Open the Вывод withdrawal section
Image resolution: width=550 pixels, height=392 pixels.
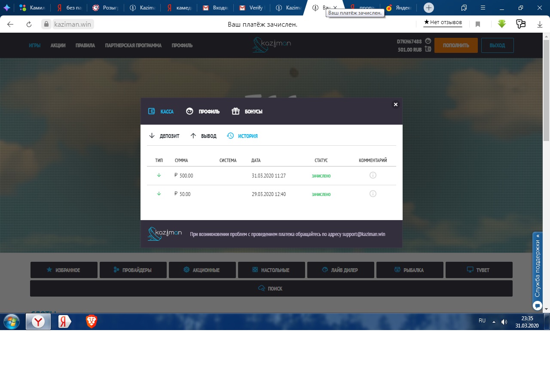pos(203,136)
